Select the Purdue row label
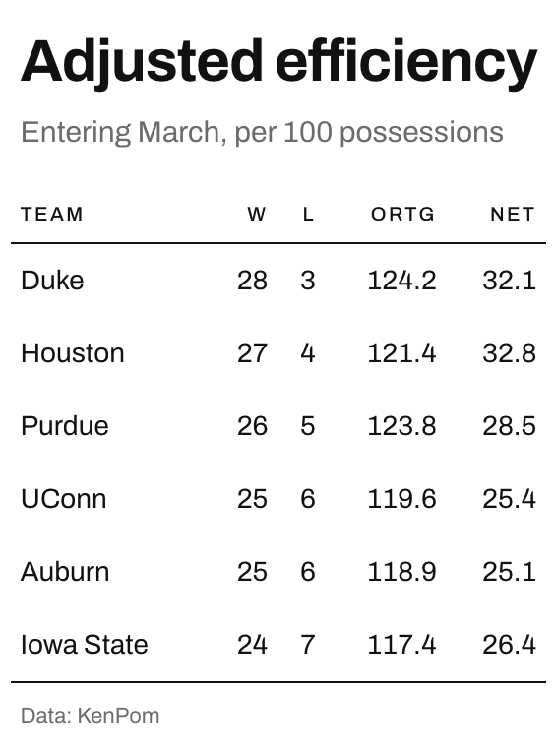The image size is (555, 756). 65,426
